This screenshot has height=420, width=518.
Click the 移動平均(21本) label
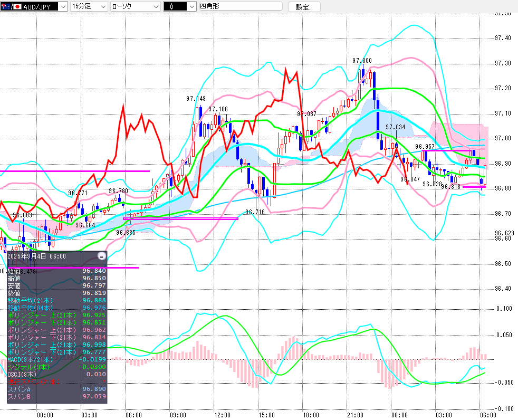tap(30, 300)
